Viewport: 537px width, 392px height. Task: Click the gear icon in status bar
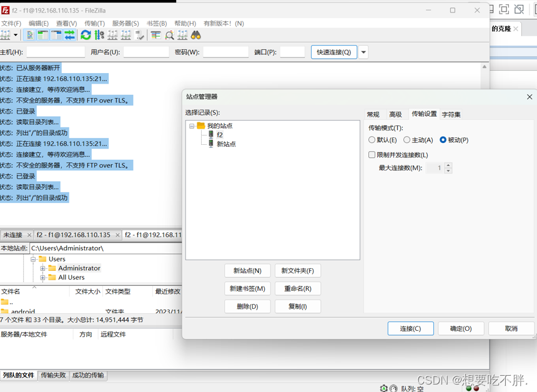pyautogui.click(x=384, y=388)
